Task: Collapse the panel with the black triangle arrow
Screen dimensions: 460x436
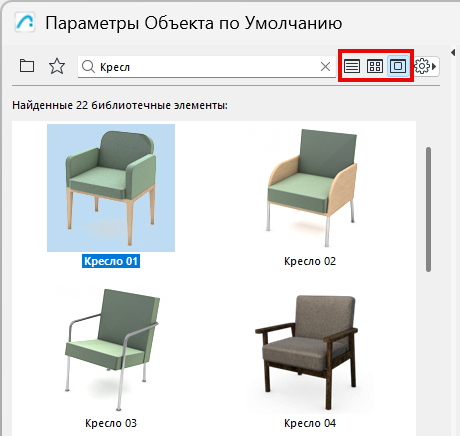Action: (453, 52)
